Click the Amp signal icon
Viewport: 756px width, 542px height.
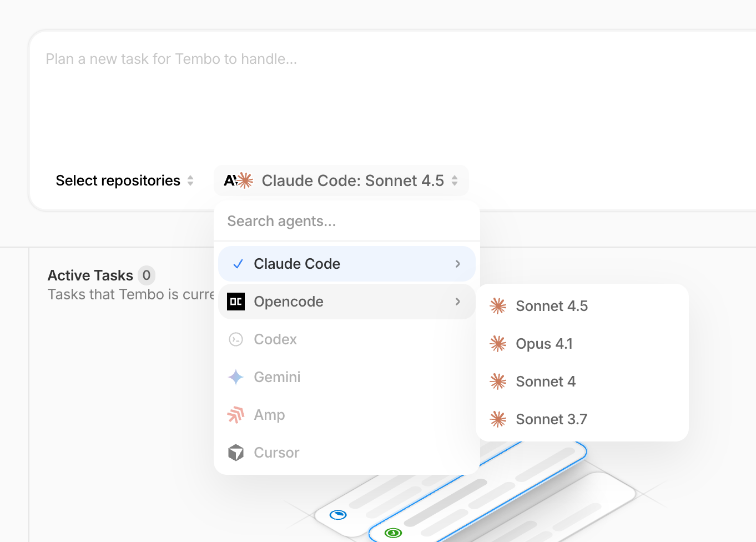pyautogui.click(x=235, y=415)
